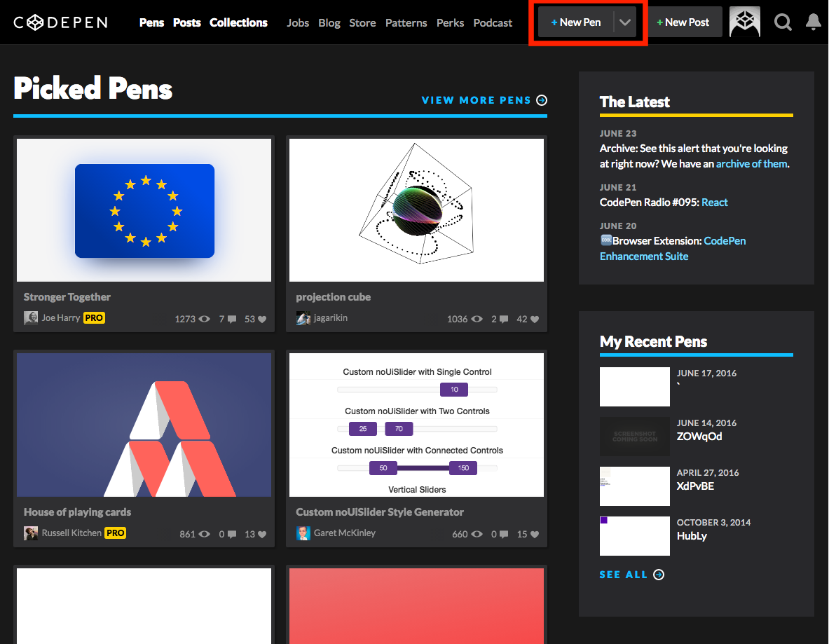Viewport: 829px width, 644px height.
Task: Click heart icon on Stronger Together
Action: click(262, 319)
